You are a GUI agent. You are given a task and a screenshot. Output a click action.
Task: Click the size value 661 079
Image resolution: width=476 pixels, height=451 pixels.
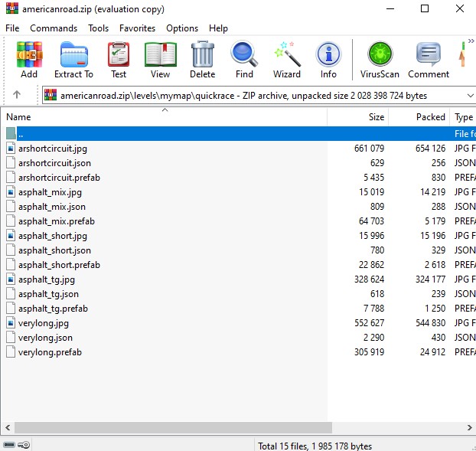369,149
